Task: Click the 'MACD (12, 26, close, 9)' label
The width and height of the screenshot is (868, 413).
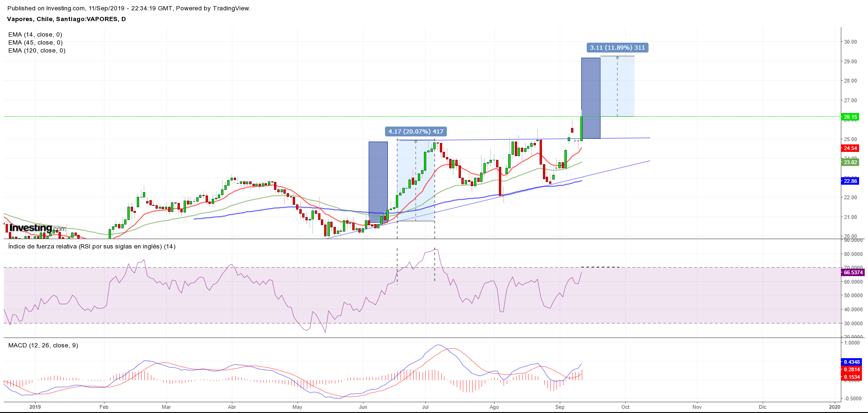Action: tap(43, 345)
